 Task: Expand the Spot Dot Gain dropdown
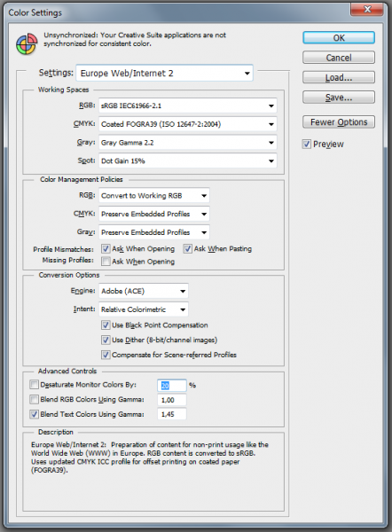(x=188, y=160)
